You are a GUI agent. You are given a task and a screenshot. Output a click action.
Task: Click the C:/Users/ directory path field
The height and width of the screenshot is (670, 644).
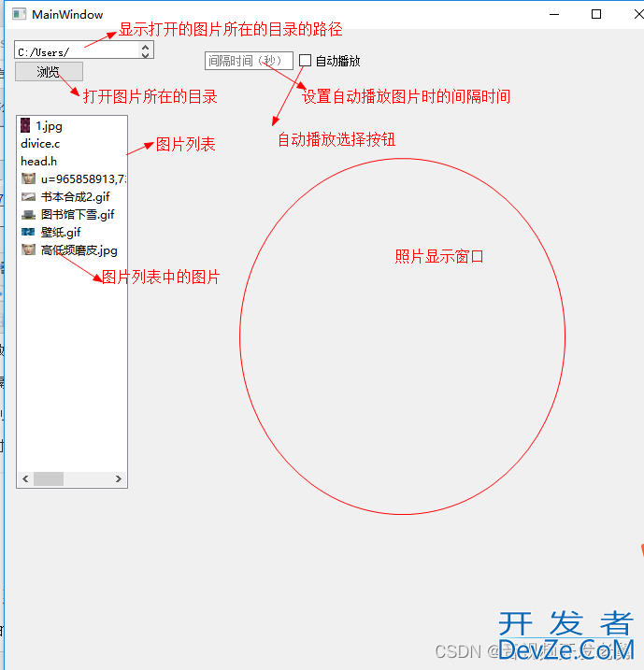click(77, 51)
